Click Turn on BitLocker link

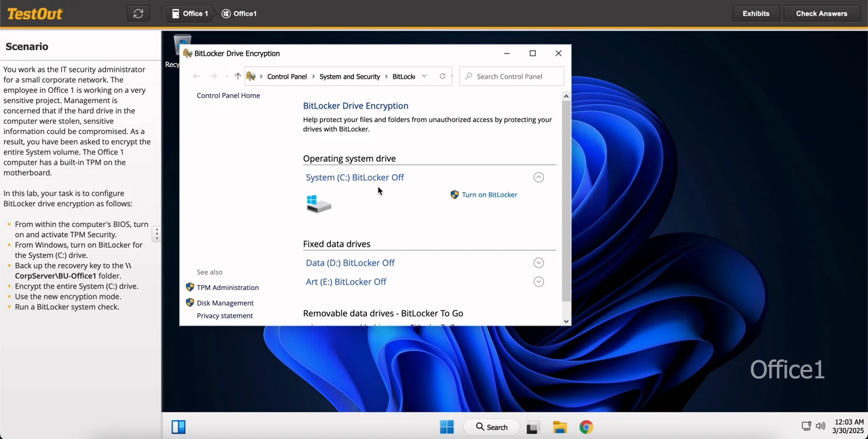click(x=489, y=194)
